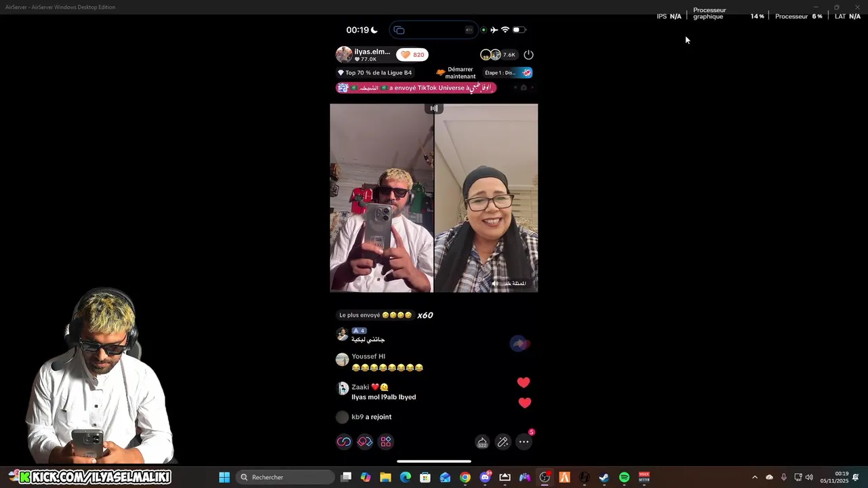Open OBS Studio on the taskbar
This screenshot has height=488, width=868.
(x=545, y=477)
